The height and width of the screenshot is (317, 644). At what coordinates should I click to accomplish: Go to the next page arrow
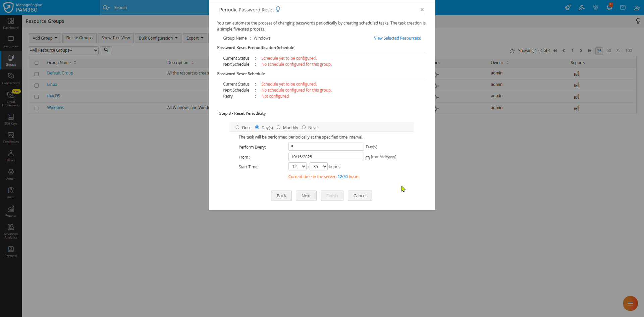click(x=581, y=51)
